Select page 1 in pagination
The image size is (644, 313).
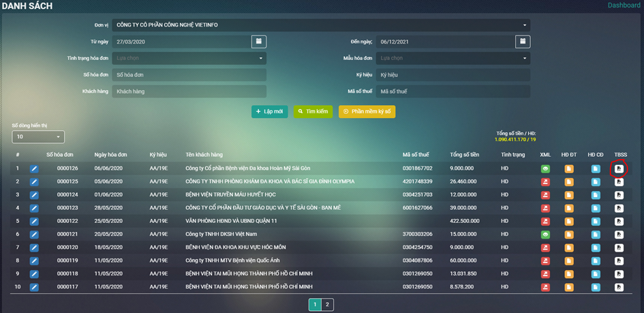click(314, 305)
